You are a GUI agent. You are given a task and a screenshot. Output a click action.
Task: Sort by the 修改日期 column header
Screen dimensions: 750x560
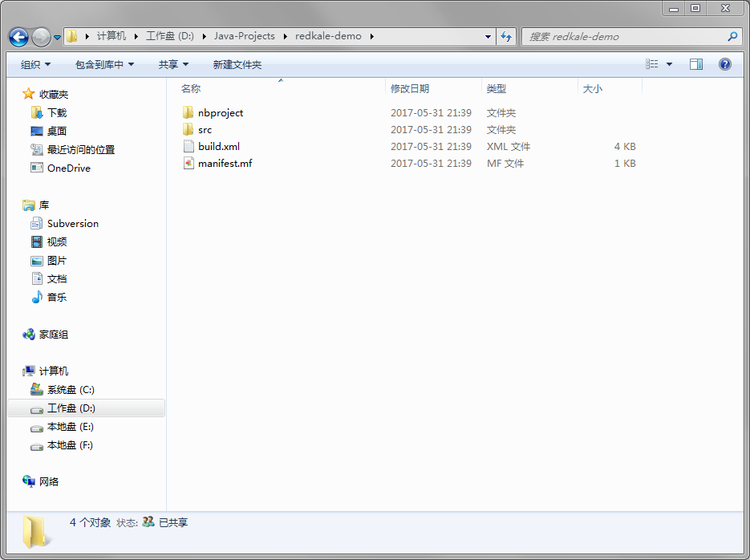[409, 89]
